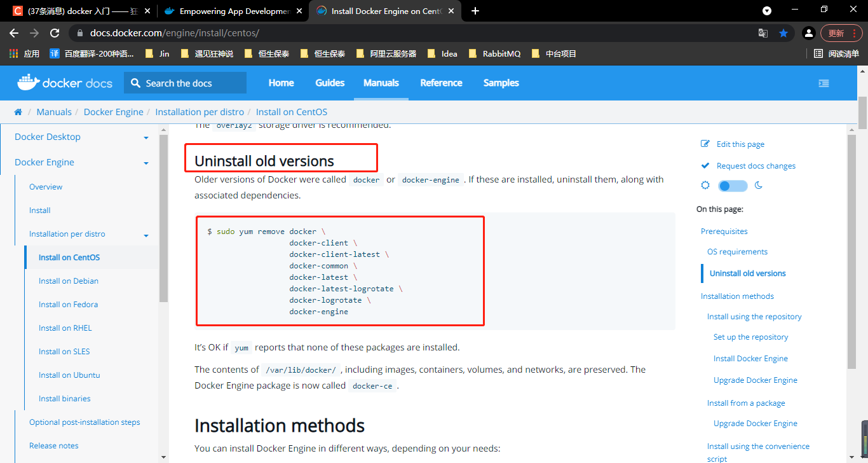The width and height of the screenshot is (868, 463).
Task: Open the new tab plus button
Action: pyautogui.click(x=475, y=11)
